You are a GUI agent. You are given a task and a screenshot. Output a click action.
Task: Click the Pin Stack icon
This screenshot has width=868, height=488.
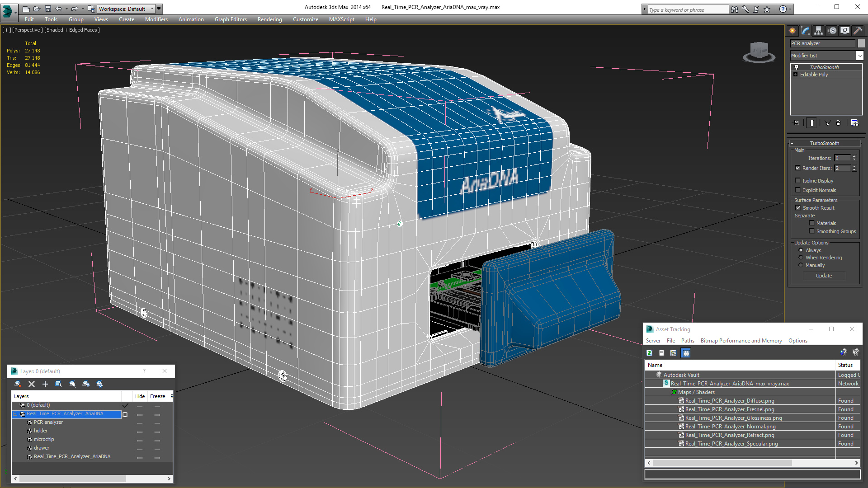click(x=796, y=123)
